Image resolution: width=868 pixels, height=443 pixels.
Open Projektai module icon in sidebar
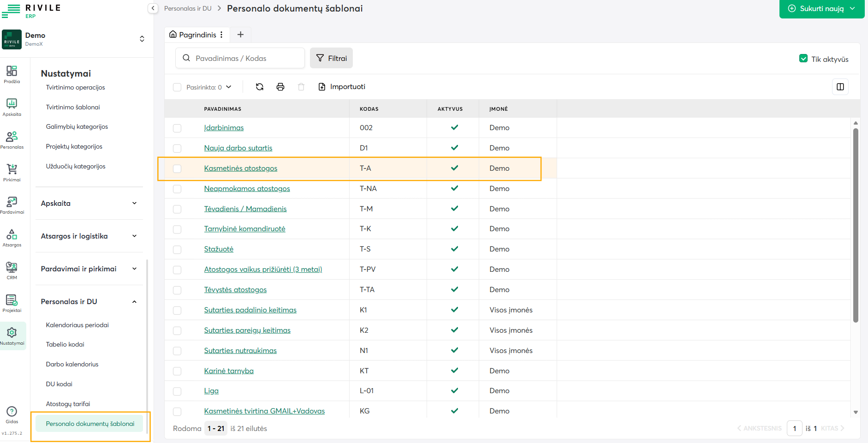pos(12,304)
